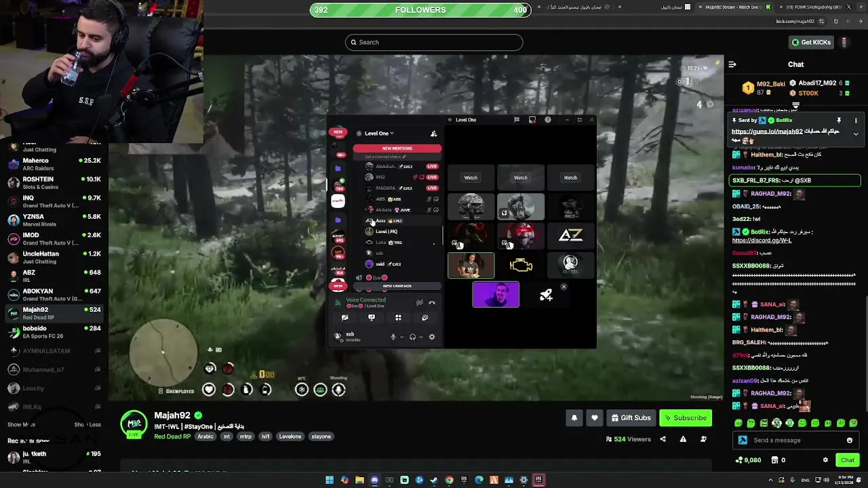The image size is (868, 488).
Task: Click the Kick search box
Action: coord(434,42)
